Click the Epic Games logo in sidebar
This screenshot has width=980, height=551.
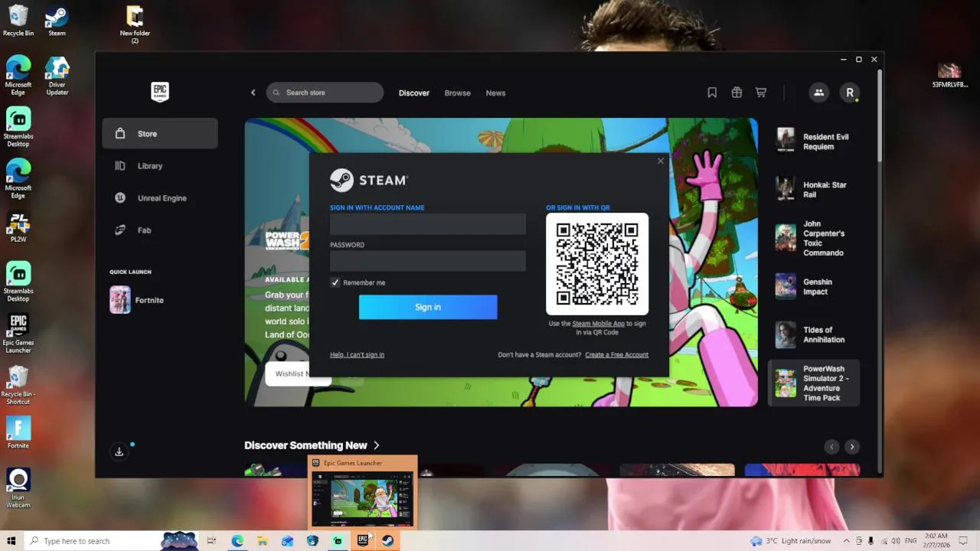click(159, 92)
